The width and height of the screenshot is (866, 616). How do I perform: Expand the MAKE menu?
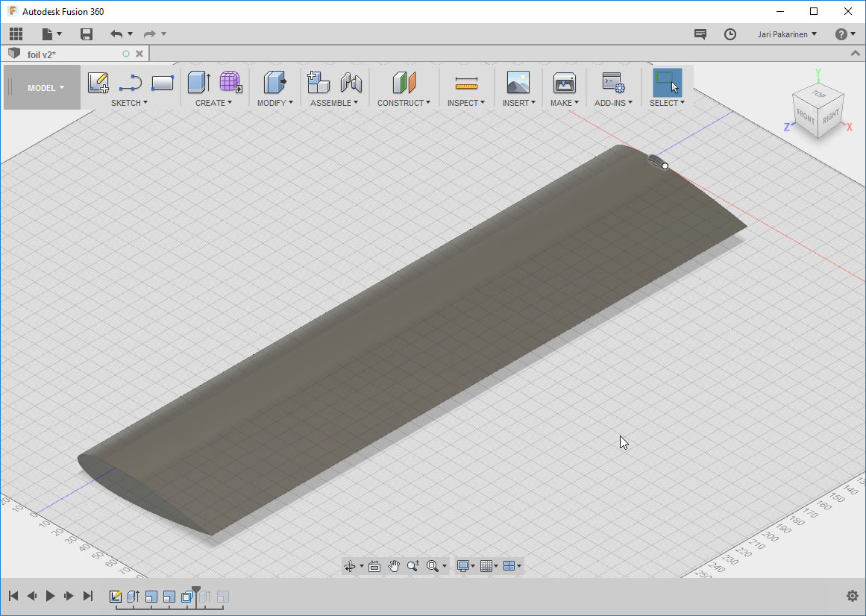click(x=565, y=103)
